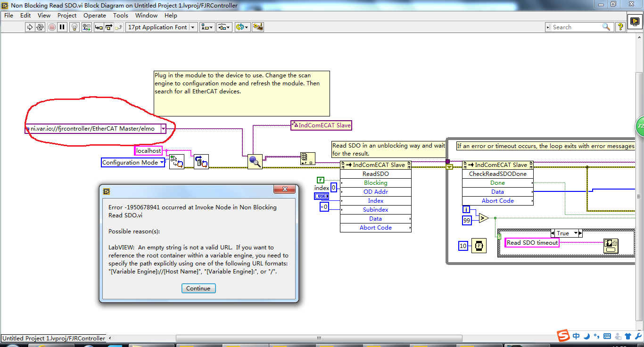The height and width of the screenshot is (347, 644).
Task: Click the Clean Up Diagram broom icon
Action: point(257,27)
